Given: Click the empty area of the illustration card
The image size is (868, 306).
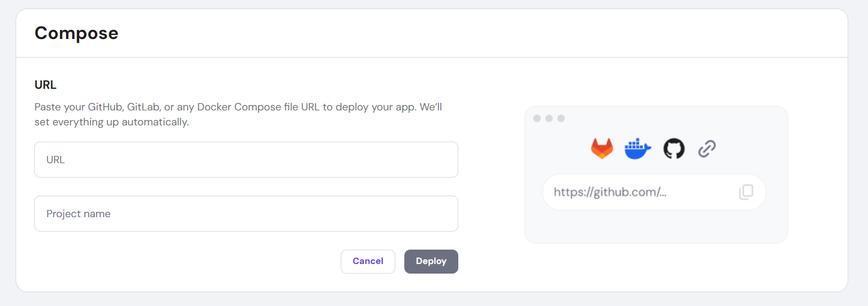Looking at the screenshot, I should (x=656, y=227).
